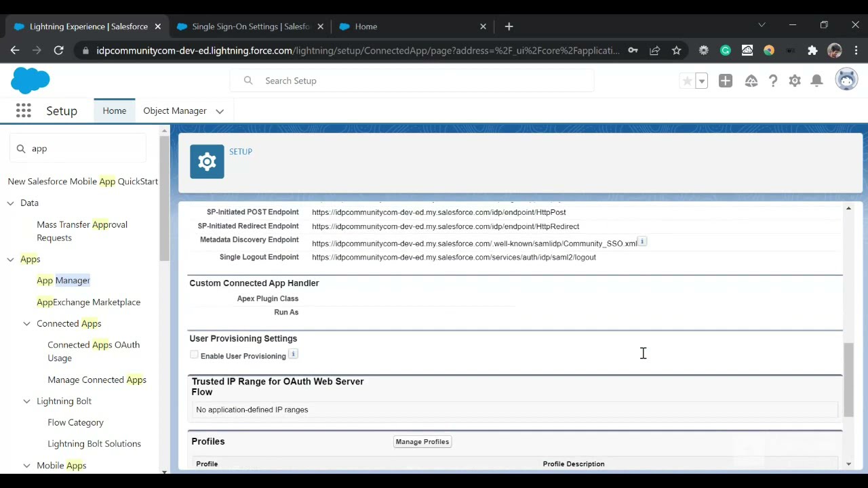Open Global Actions plus icon
The height and width of the screenshot is (488, 868).
click(726, 81)
